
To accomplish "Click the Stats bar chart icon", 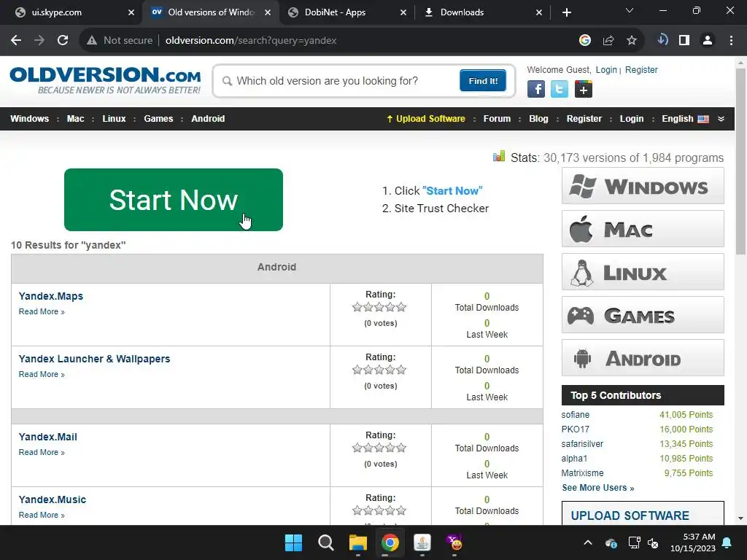I will pyautogui.click(x=499, y=156).
